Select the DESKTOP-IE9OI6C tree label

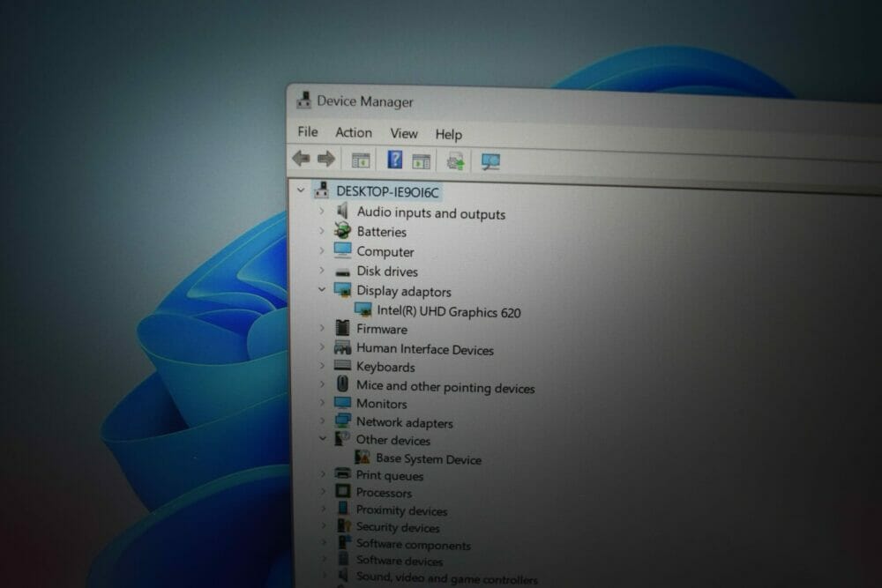[387, 191]
